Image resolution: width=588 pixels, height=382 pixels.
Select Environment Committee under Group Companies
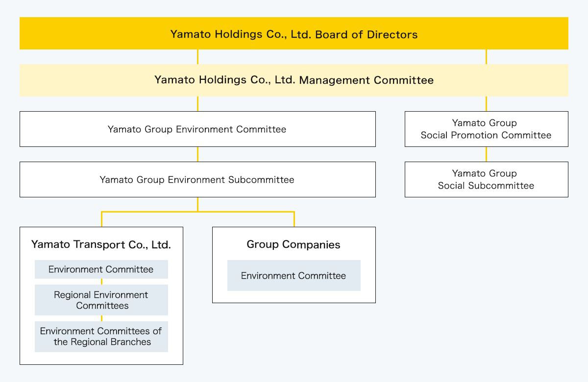coord(294,276)
